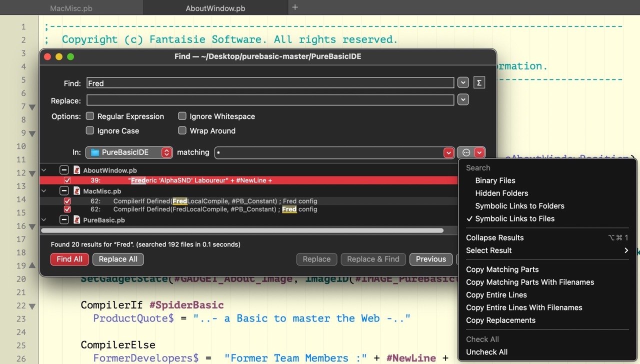Toggle Symbolic Links to Files menu item
Screen dimensions: 640x364
point(514,218)
